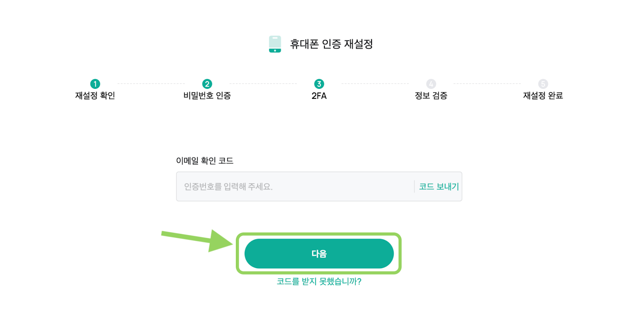Focus the 인증번호를 입력해 주세요 input field
This screenshot has height=327, width=644.
[295, 187]
